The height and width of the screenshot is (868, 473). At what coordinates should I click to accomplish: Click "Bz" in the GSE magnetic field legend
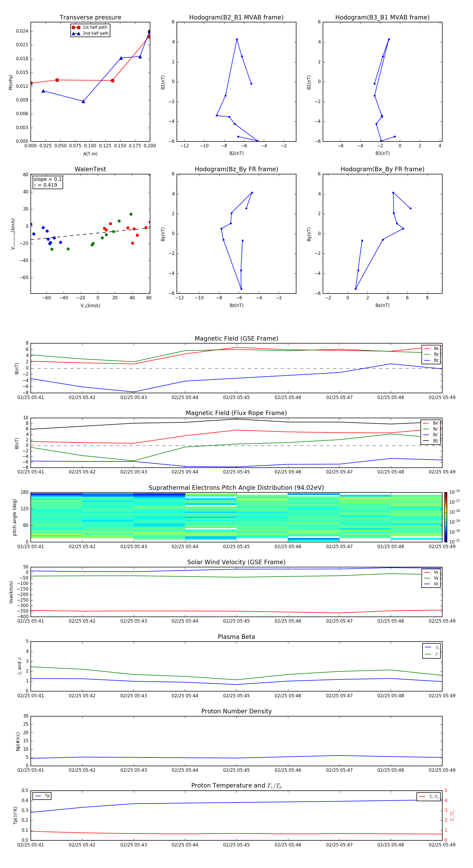pos(431,360)
